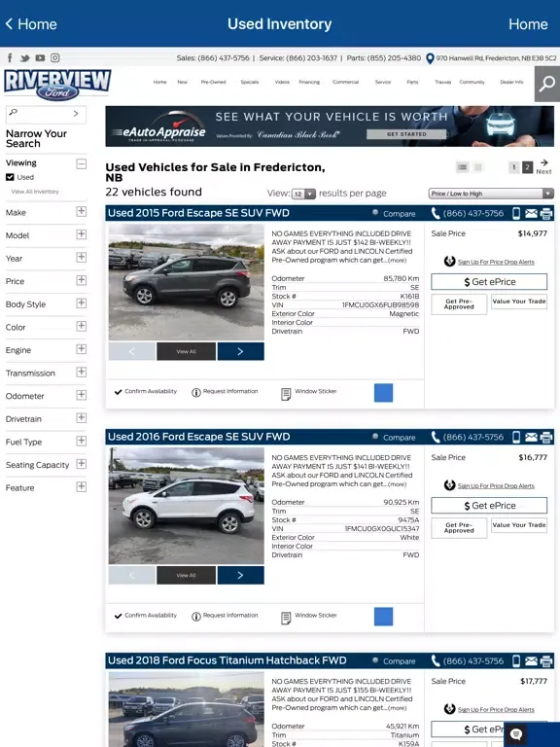
Task: Go back with top-left Home button
Action: click(31, 23)
